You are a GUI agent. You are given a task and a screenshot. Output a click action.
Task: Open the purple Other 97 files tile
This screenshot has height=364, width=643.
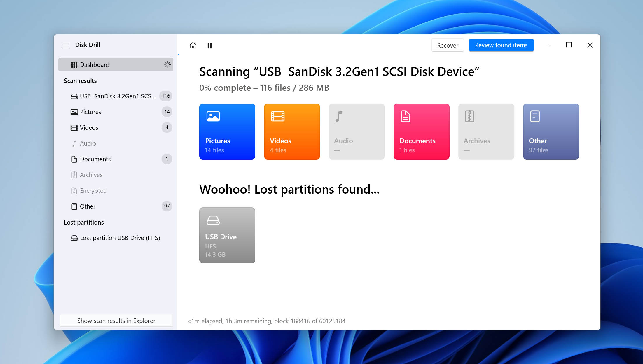tap(551, 132)
